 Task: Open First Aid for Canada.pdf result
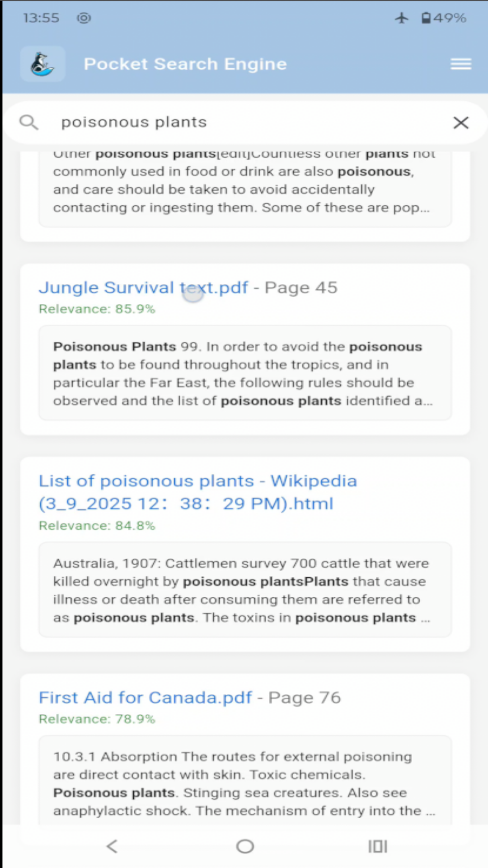pos(145,698)
